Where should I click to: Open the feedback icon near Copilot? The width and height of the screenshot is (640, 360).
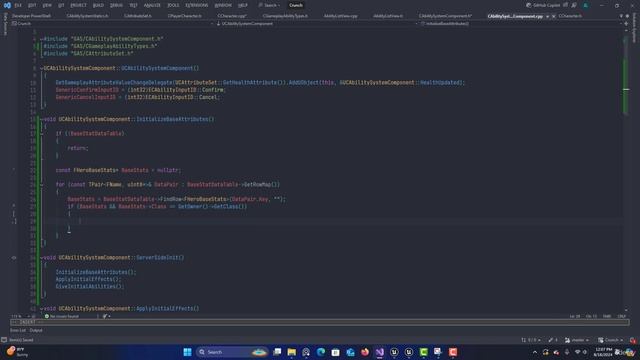coord(574,5)
